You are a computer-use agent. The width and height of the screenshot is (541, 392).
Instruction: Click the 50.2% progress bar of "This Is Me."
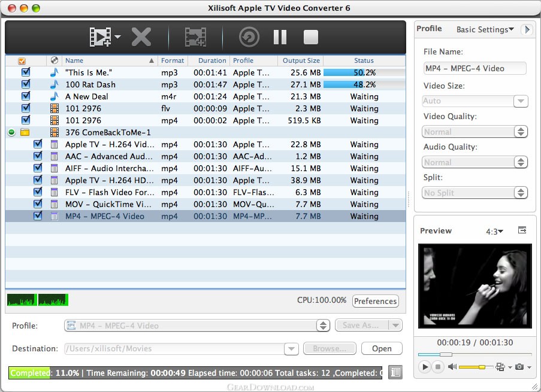364,72
